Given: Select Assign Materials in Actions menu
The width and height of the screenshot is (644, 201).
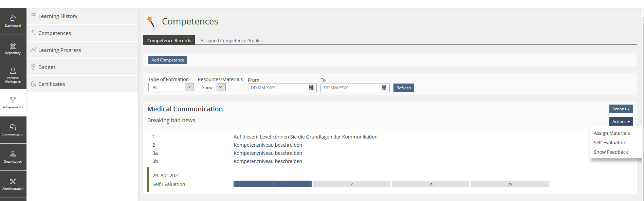Looking at the screenshot, I should (611, 133).
